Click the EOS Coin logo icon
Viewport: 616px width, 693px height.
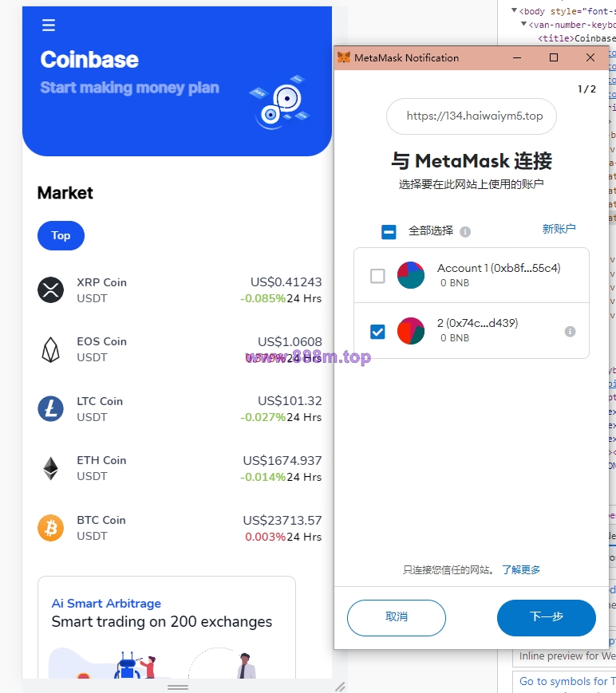[50, 349]
